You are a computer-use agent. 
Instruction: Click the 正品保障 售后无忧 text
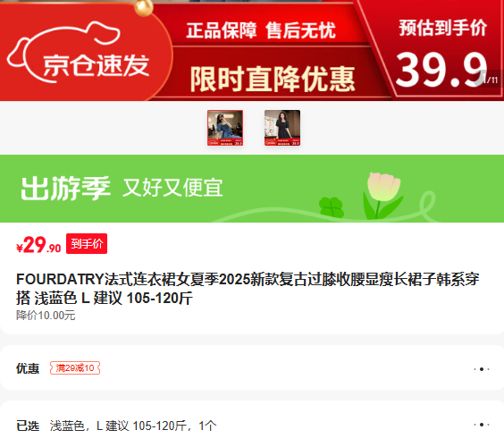(261, 30)
